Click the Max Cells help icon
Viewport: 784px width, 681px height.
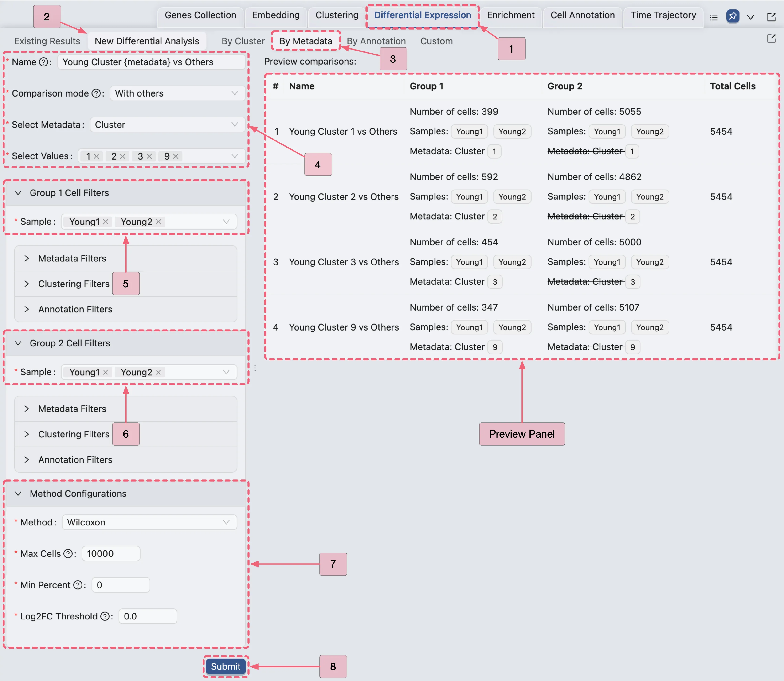(68, 554)
